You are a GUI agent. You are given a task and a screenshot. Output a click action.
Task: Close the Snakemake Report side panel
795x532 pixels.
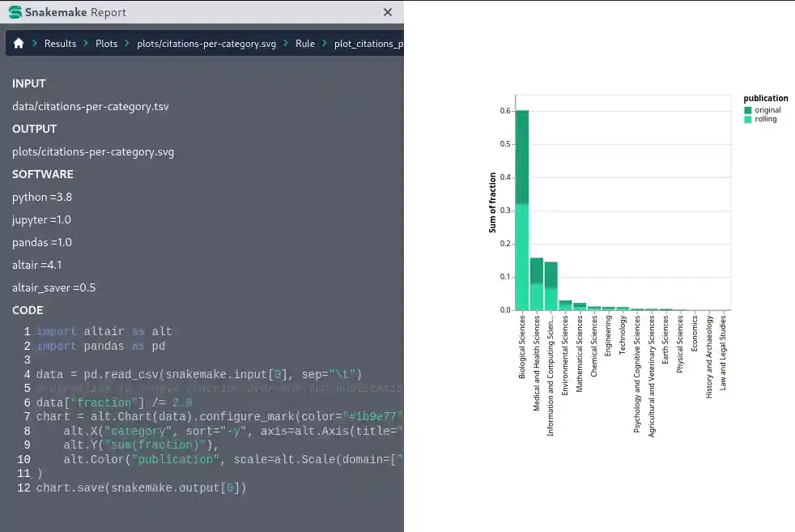click(388, 13)
